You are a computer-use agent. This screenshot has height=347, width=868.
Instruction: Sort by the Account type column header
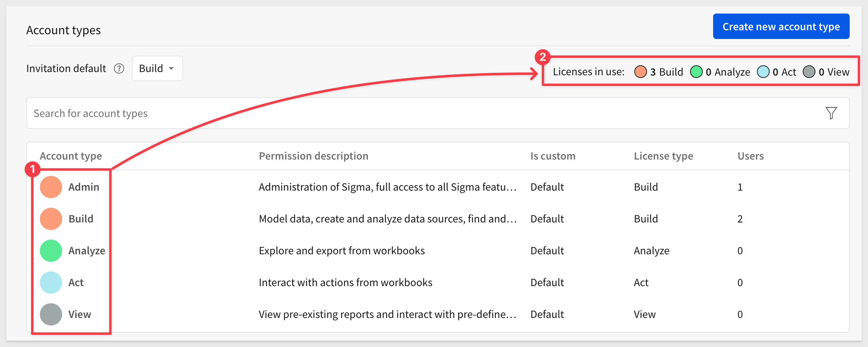point(71,156)
